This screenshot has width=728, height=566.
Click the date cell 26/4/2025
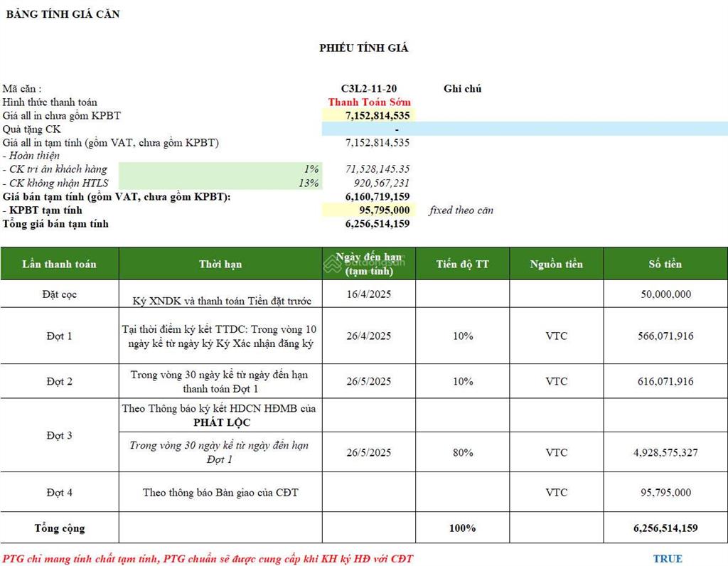[x=369, y=336]
